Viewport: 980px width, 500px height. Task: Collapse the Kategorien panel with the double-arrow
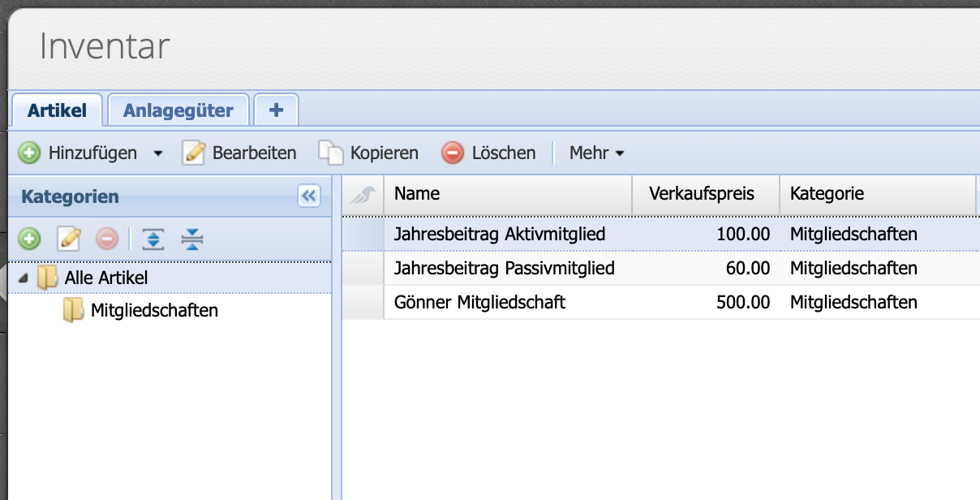point(308,196)
